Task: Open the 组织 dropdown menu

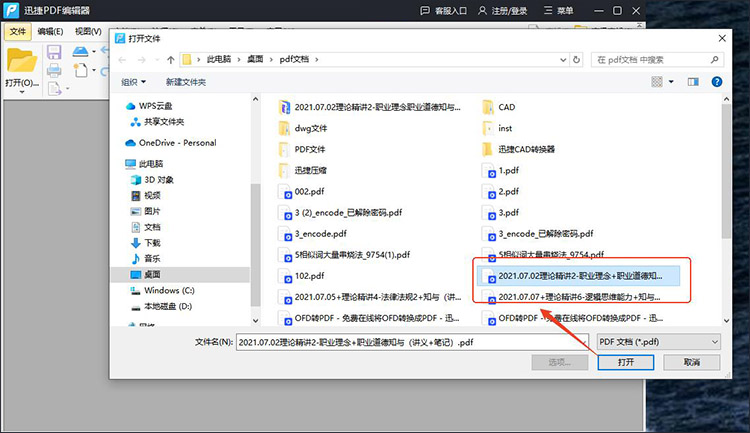Action: 133,82
